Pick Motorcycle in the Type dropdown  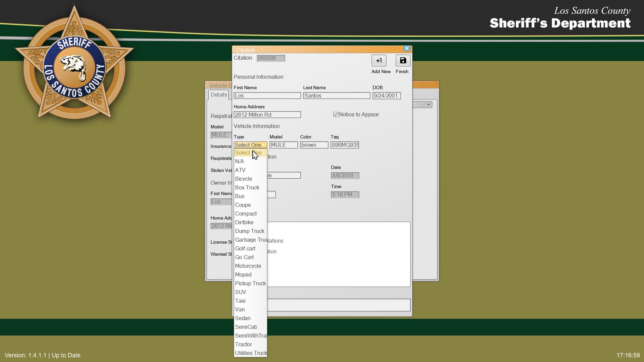[x=248, y=266]
